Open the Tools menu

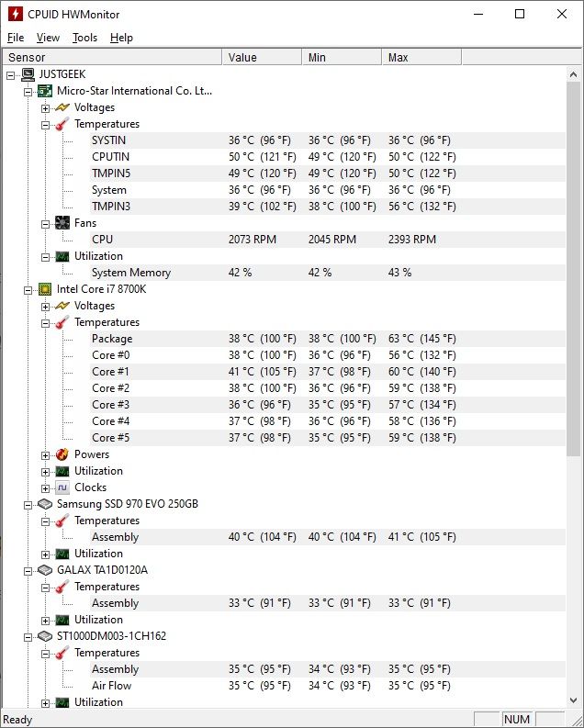[84, 38]
